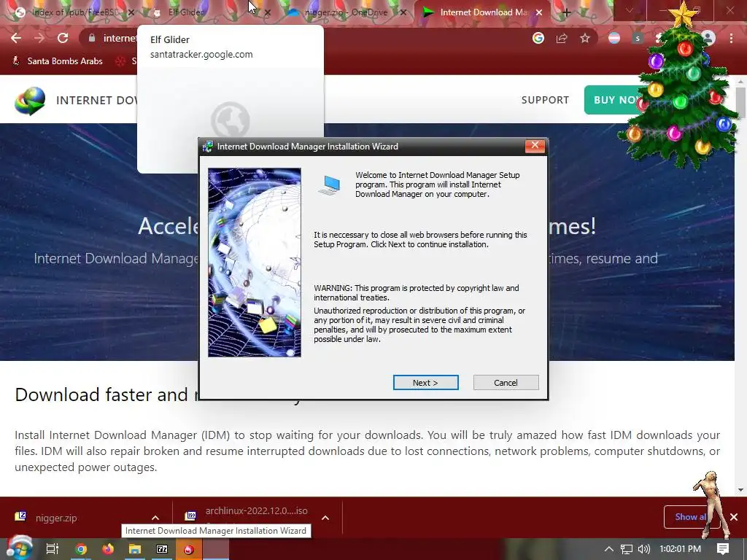Close the downloads bar

tap(734, 517)
